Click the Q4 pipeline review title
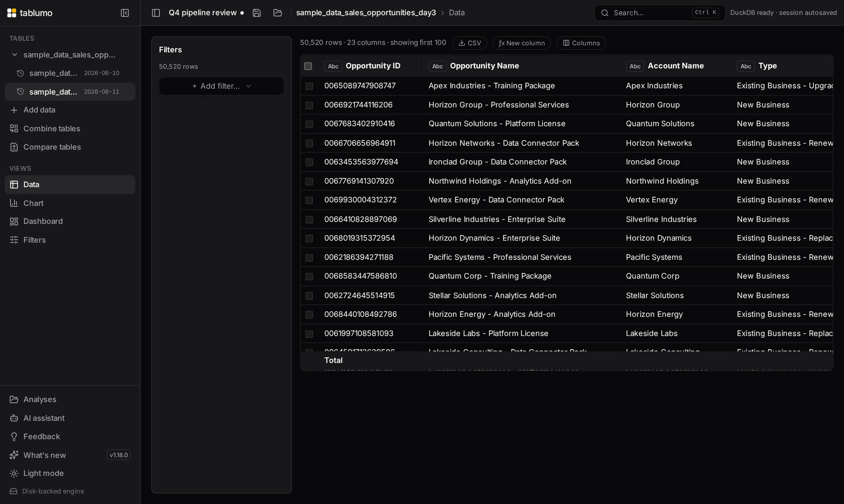This screenshot has width=844, height=504. 202,13
